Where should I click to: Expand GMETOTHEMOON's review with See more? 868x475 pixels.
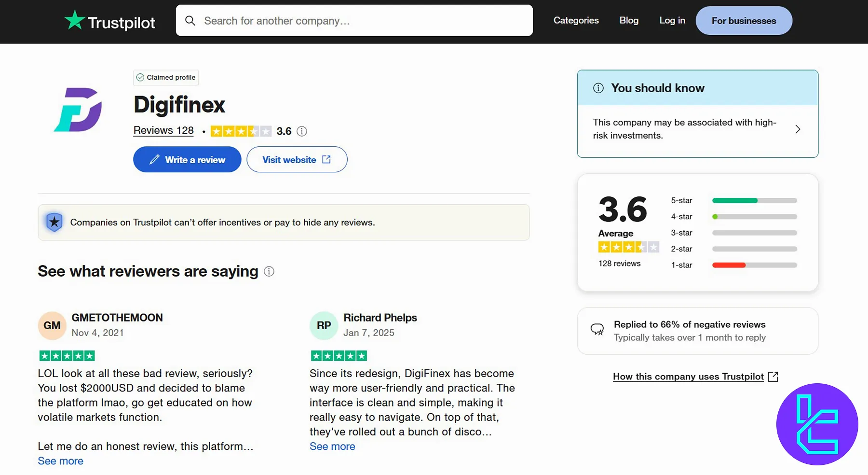(x=61, y=461)
